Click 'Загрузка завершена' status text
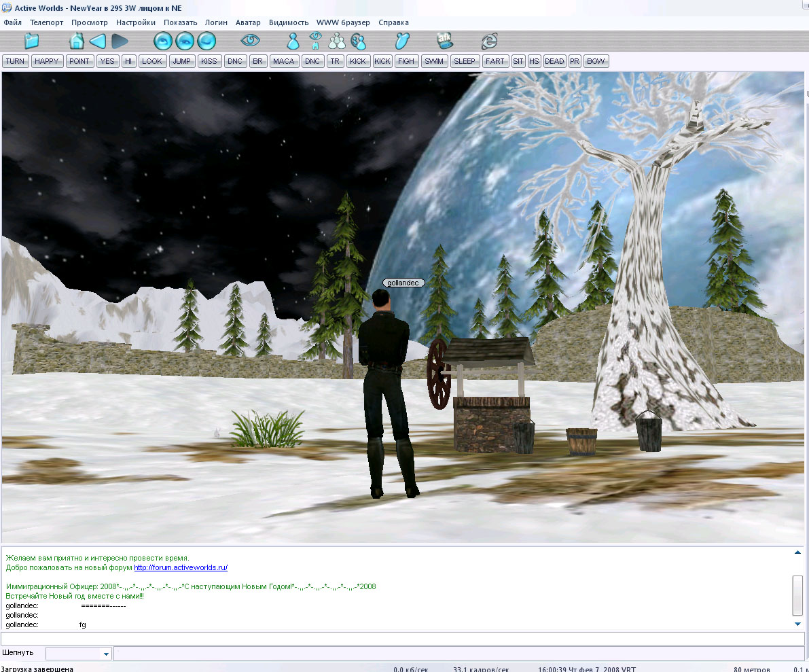The image size is (809, 672). (x=37, y=669)
